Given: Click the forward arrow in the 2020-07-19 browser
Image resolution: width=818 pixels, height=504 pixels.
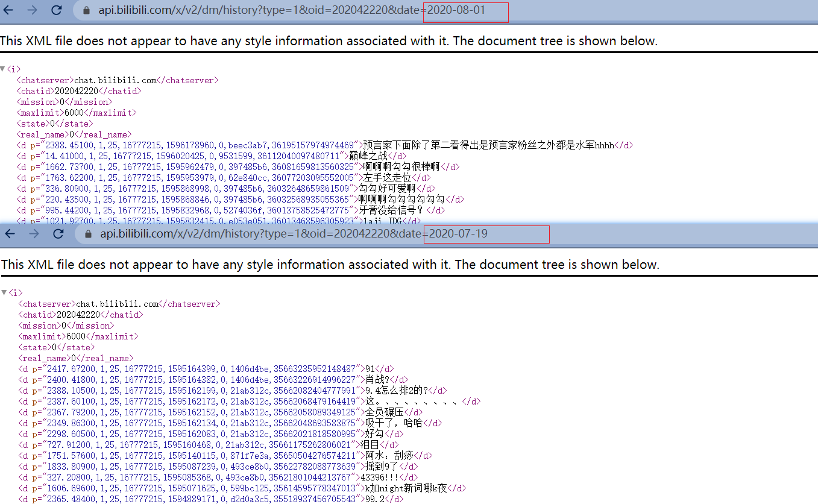Looking at the screenshot, I should (x=34, y=233).
